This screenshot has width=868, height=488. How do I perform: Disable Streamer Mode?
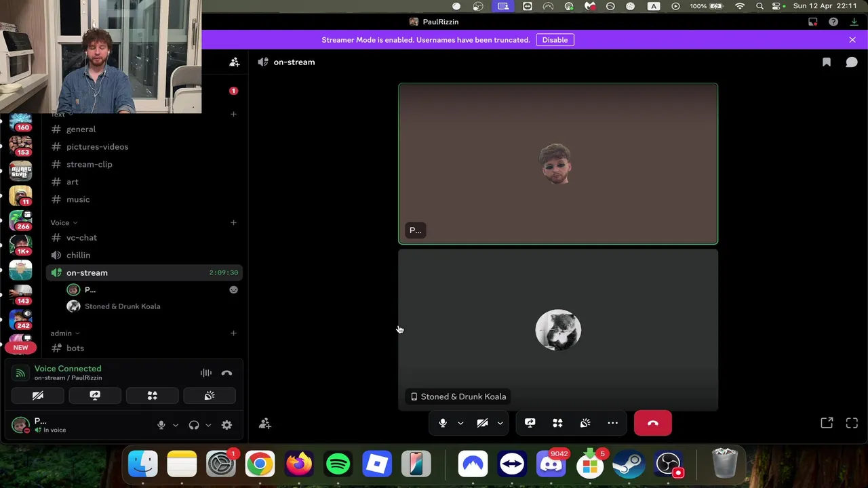click(x=555, y=40)
